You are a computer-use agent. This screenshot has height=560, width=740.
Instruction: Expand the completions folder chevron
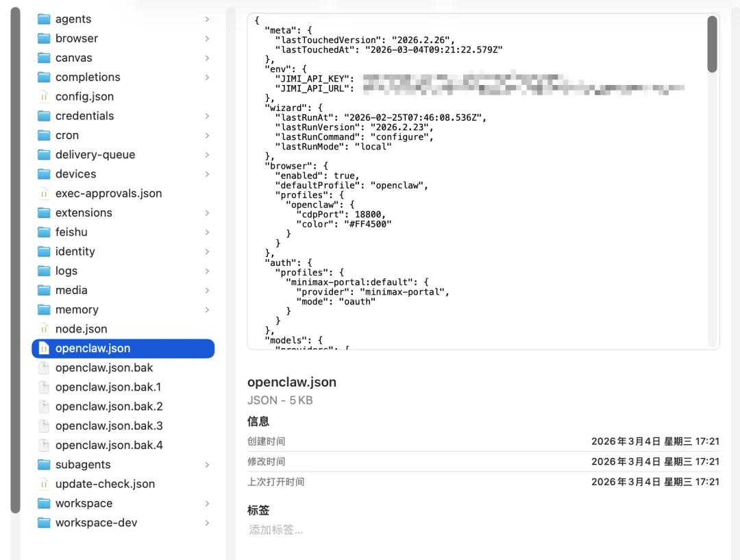(x=207, y=77)
